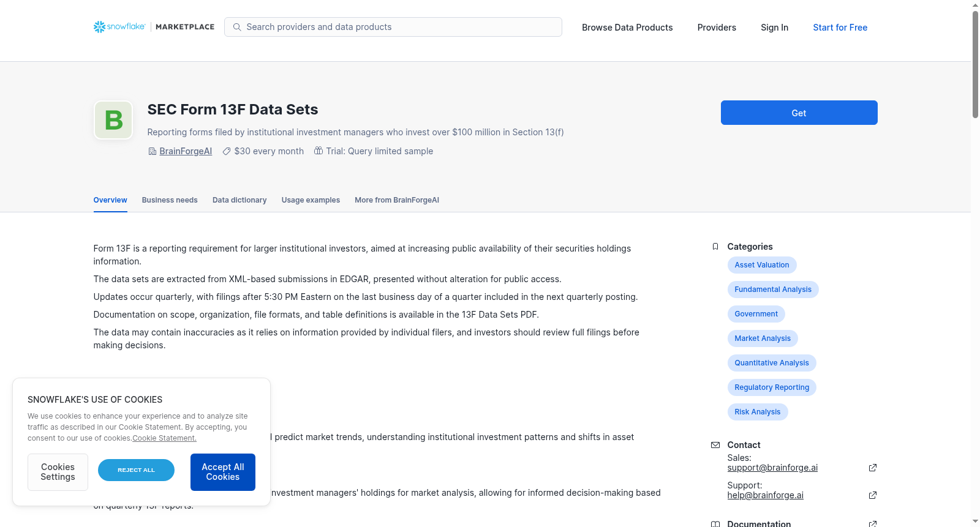The height and width of the screenshot is (527, 980).
Task: Click the BrainForgeAI green B logo
Action: click(113, 120)
